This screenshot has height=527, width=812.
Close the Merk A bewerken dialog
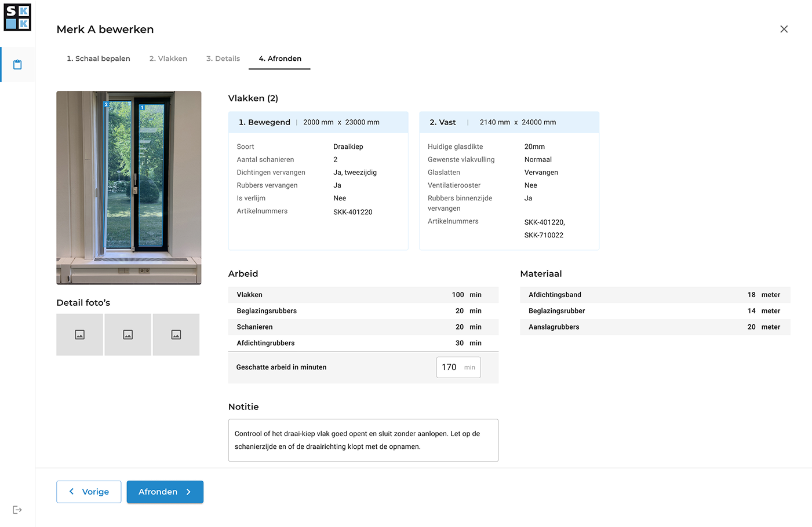[x=784, y=29]
